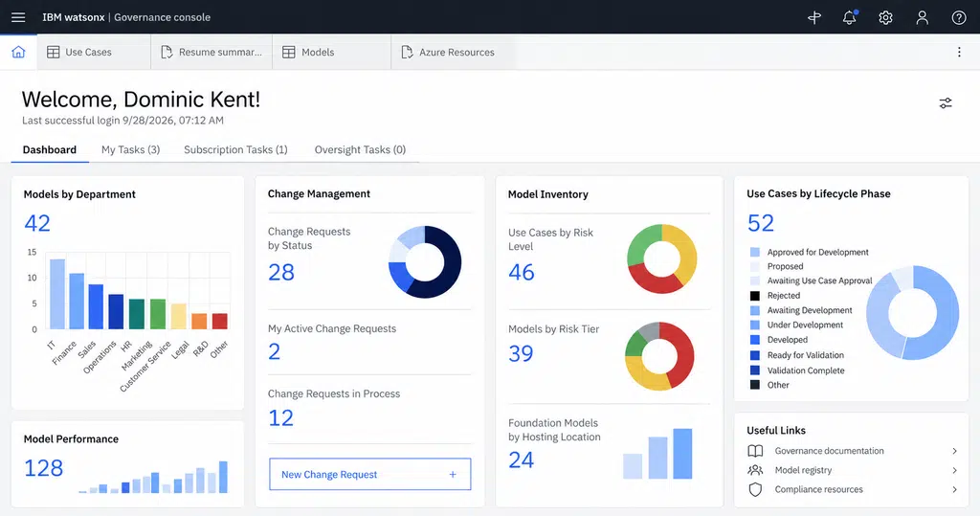Switch to the Models tab
The width and height of the screenshot is (980, 516).
click(332, 52)
